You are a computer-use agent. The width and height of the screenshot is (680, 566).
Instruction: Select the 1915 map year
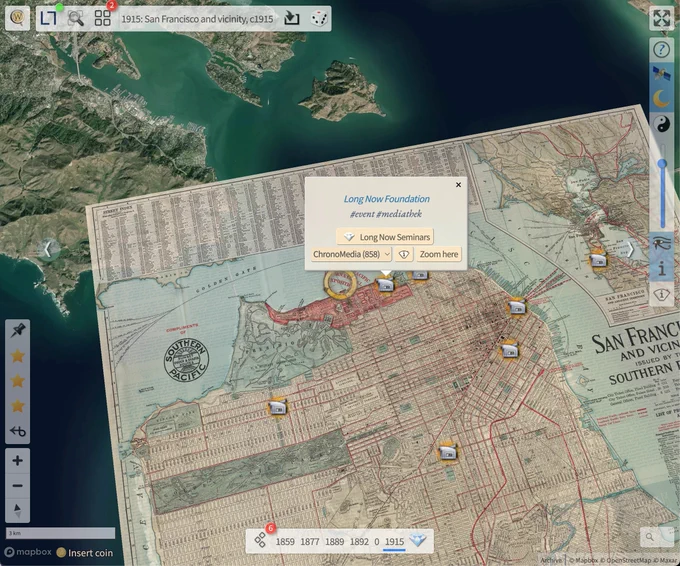(x=394, y=542)
